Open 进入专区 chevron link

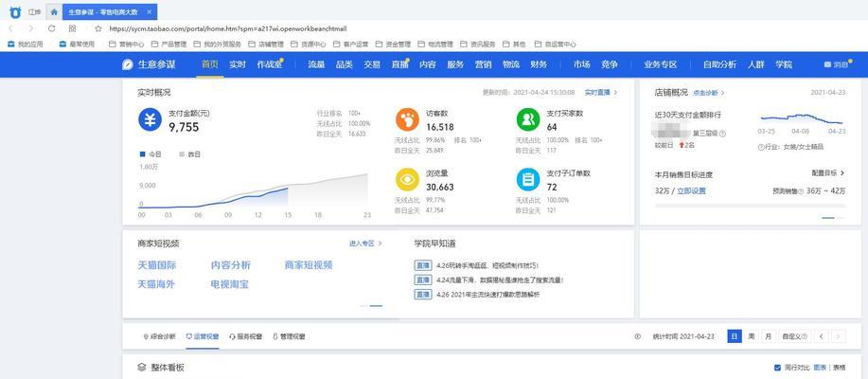click(365, 244)
